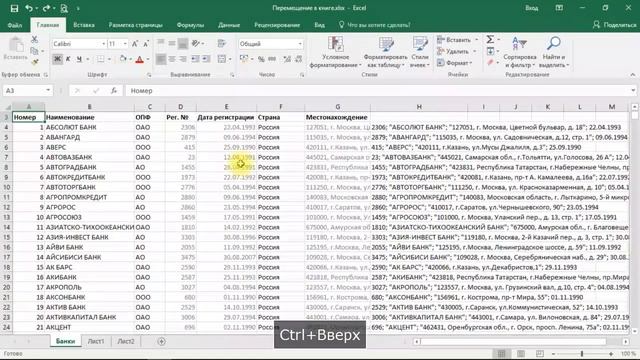Switch to the Вид tab
640x360 pixels.
click(x=320, y=25)
